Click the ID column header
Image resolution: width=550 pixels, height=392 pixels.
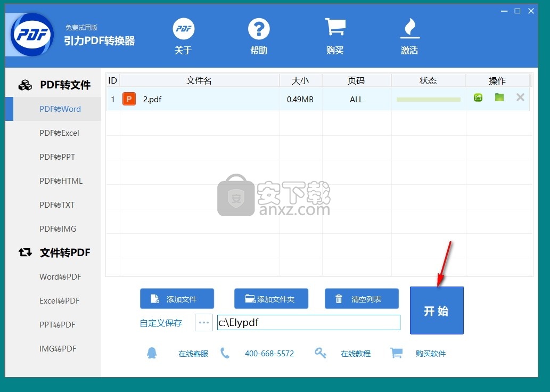(x=112, y=80)
